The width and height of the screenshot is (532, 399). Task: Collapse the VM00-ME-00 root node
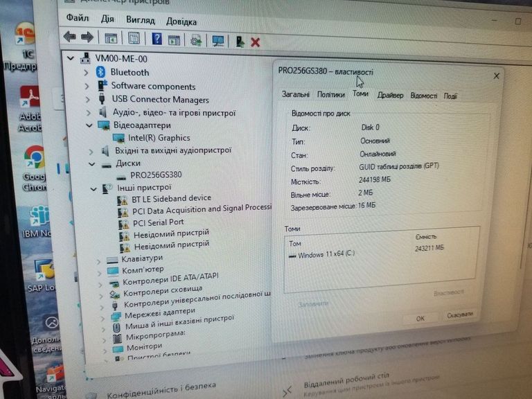point(70,58)
